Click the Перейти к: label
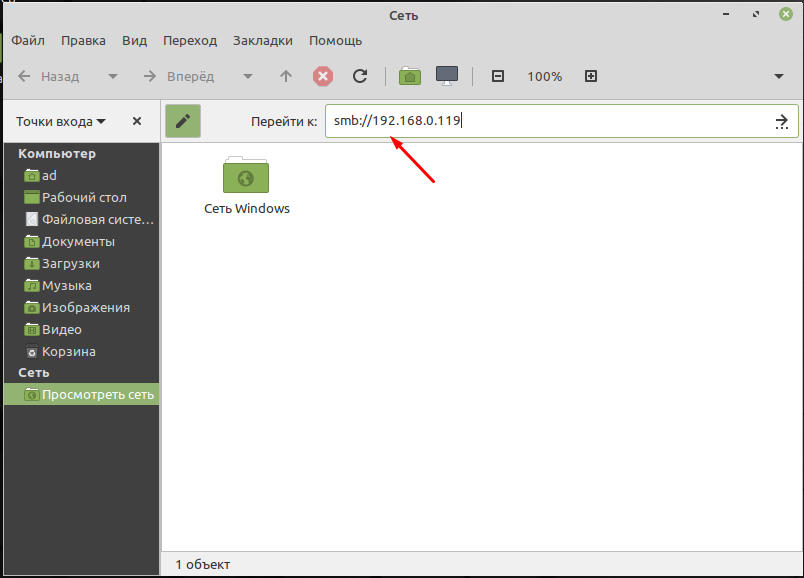This screenshot has height=578, width=804. (x=284, y=122)
